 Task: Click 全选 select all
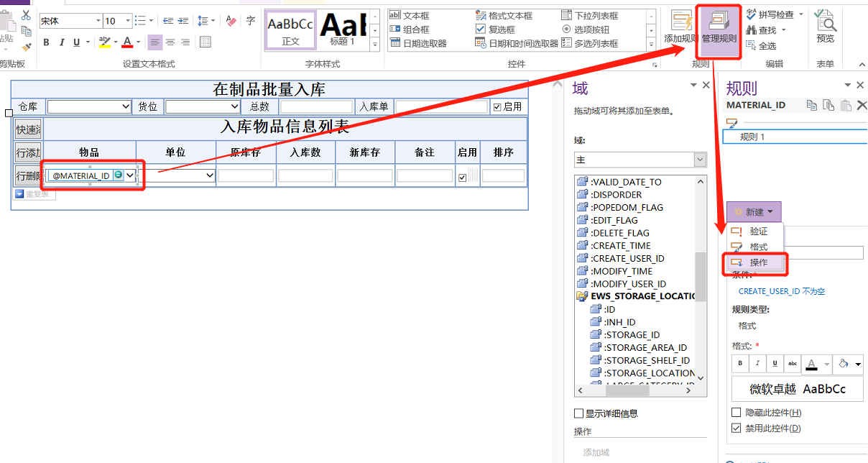tap(761, 45)
